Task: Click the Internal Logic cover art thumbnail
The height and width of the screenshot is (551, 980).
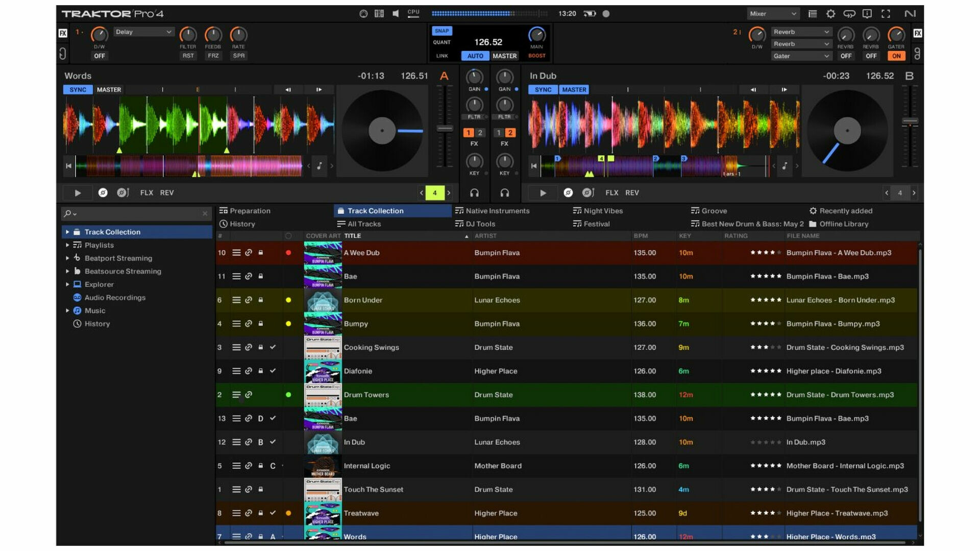Action: (x=323, y=466)
